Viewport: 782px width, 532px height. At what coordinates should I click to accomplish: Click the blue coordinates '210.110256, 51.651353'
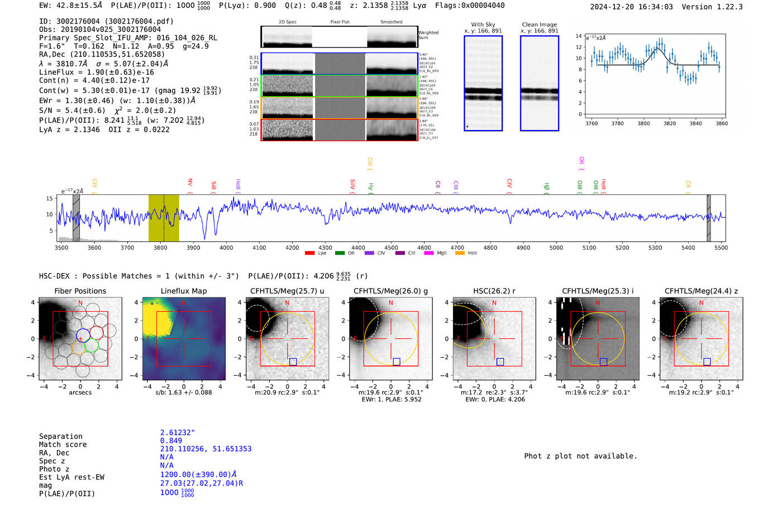[x=206, y=449]
